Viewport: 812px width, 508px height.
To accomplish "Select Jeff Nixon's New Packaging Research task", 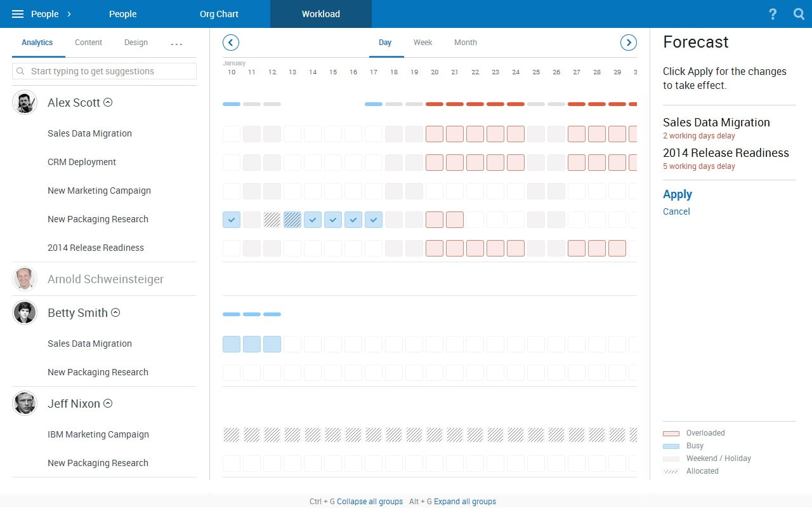I will coord(98,463).
